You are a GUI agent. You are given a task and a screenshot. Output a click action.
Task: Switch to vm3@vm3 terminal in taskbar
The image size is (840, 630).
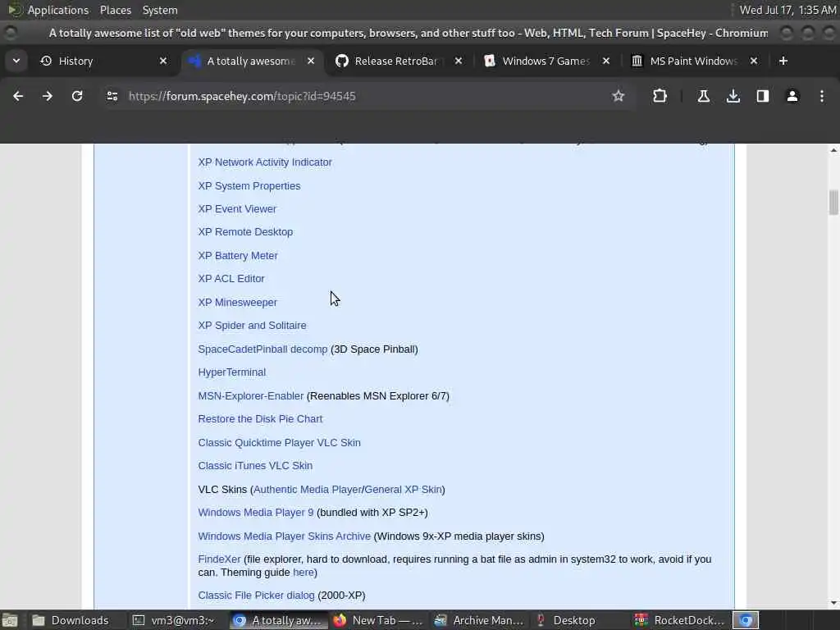coord(174,620)
